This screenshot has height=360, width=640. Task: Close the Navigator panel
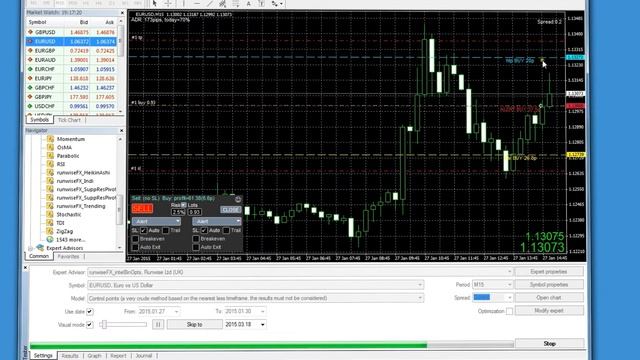point(122,131)
